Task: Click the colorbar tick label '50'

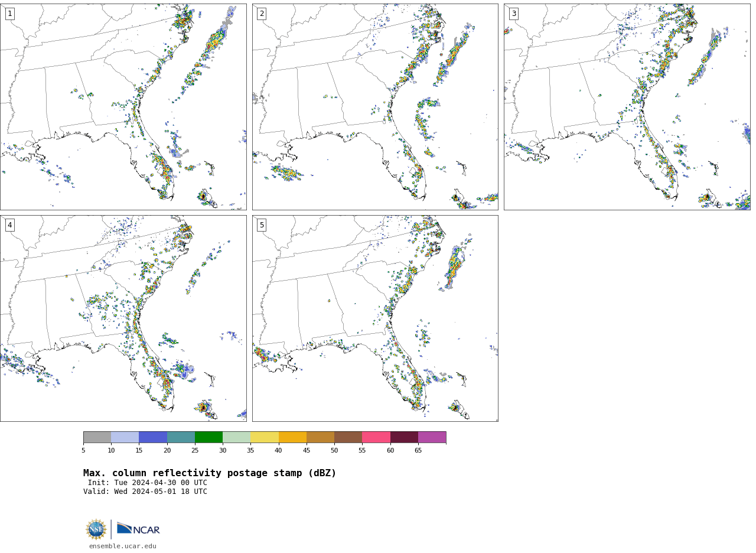Action: pyautogui.click(x=334, y=451)
